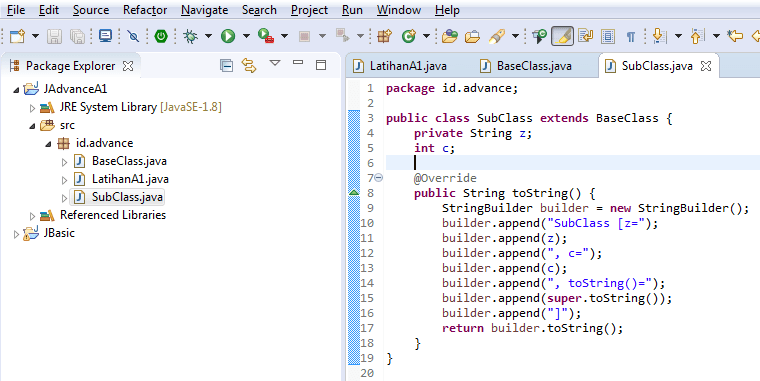Toggle Link with Editor in Package Explorer
Image resolution: width=760 pixels, height=381 pixels.
pyautogui.click(x=249, y=65)
